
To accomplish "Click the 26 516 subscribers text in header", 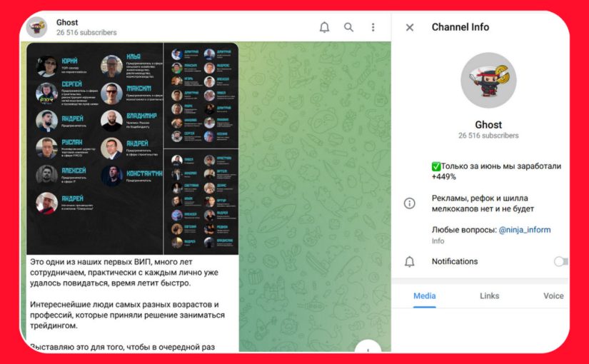I will (86, 33).
